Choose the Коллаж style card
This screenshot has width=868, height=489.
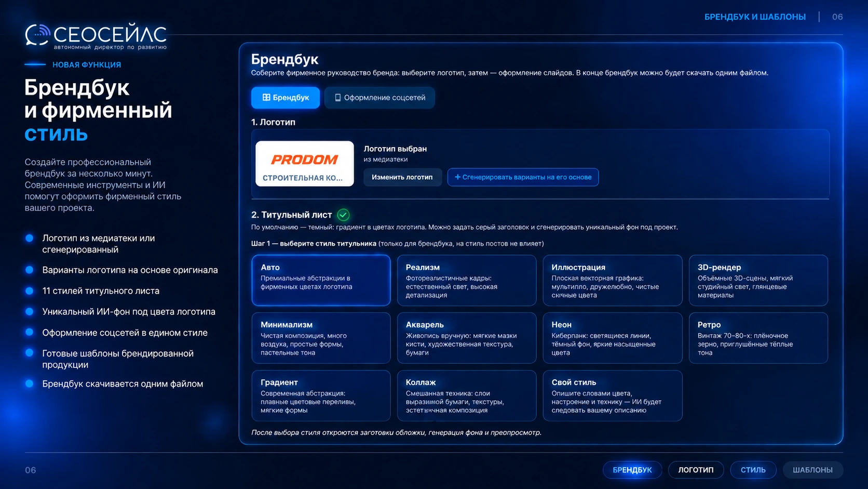point(467,395)
